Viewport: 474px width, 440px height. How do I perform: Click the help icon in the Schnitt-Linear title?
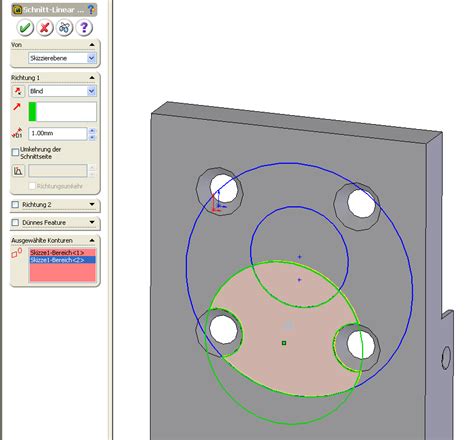[x=91, y=10]
